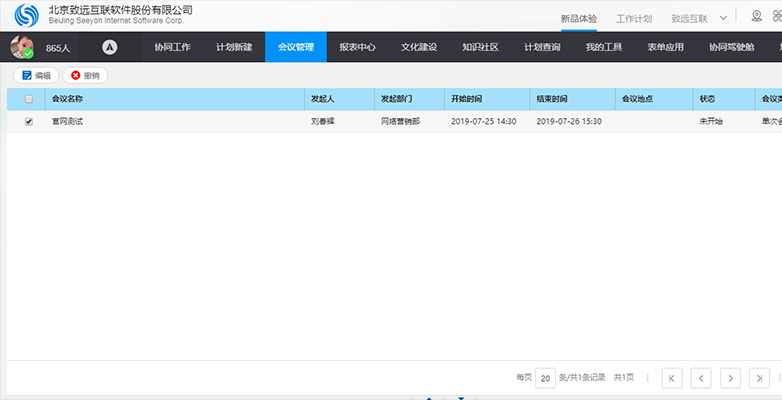Uncheck the 官网测试 meeting row checkbox
The height and width of the screenshot is (400, 782).
(29, 121)
